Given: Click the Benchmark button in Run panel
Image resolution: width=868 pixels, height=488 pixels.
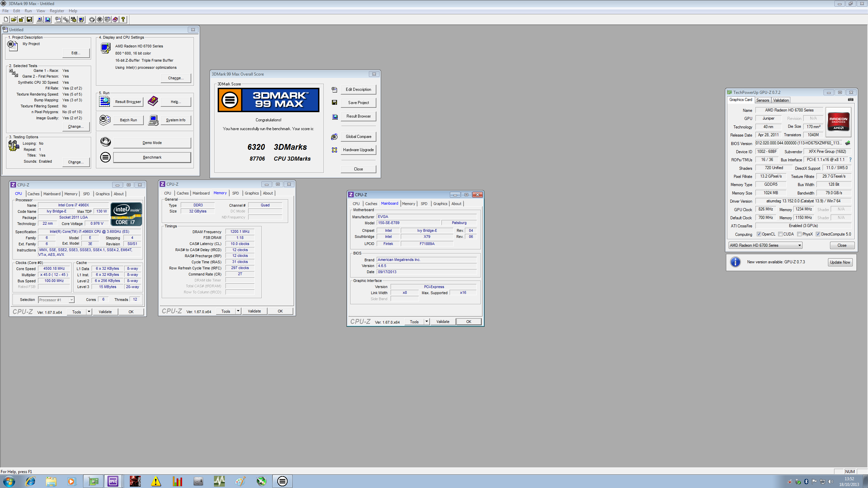Looking at the screenshot, I should click(152, 158).
